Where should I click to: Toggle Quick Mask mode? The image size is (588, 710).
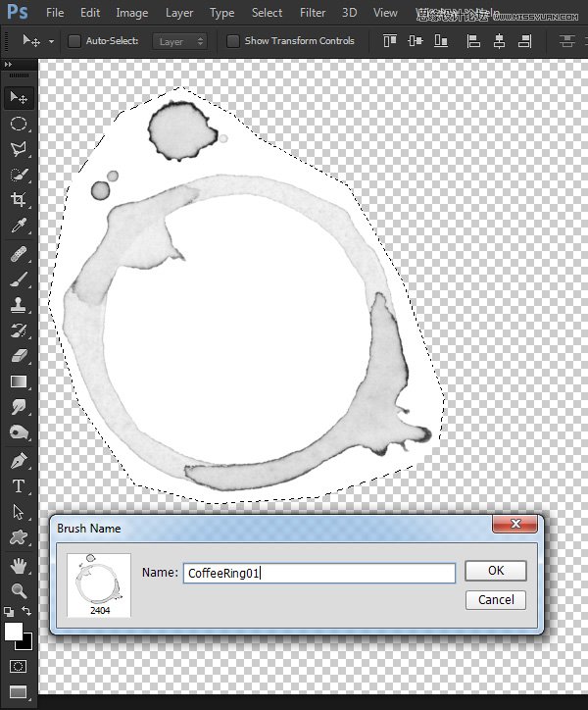tap(18, 666)
